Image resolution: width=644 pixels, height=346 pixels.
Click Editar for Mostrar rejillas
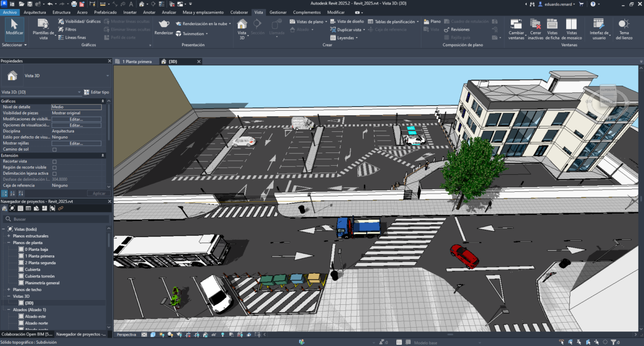[76, 144]
